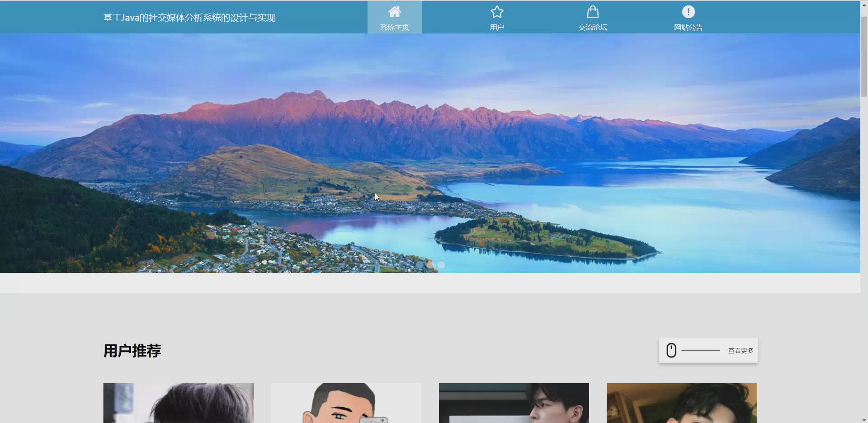The width and height of the screenshot is (868, 423).
Task: Select the first carousel indicator dot
Action: tap(420, 265)
